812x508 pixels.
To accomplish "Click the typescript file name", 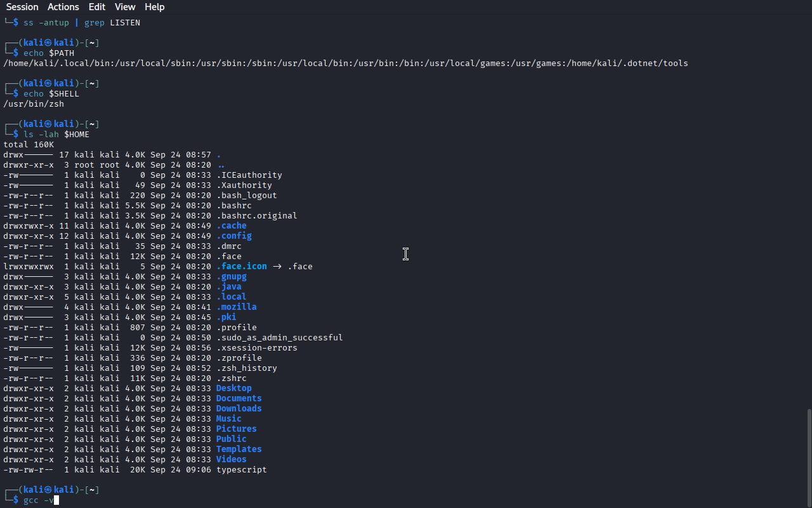I will (241, 470).
